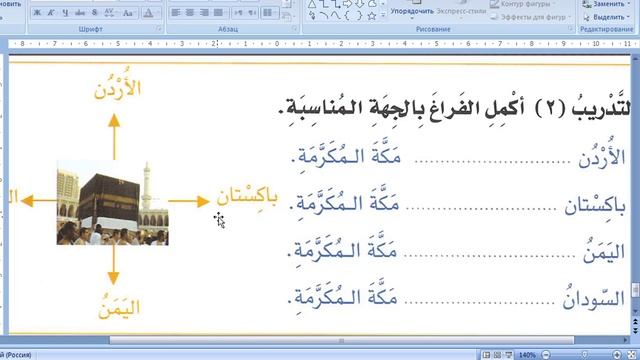Fit slide to current window
640x360 pixels.
pyautogui.click(x=631, y=355)
